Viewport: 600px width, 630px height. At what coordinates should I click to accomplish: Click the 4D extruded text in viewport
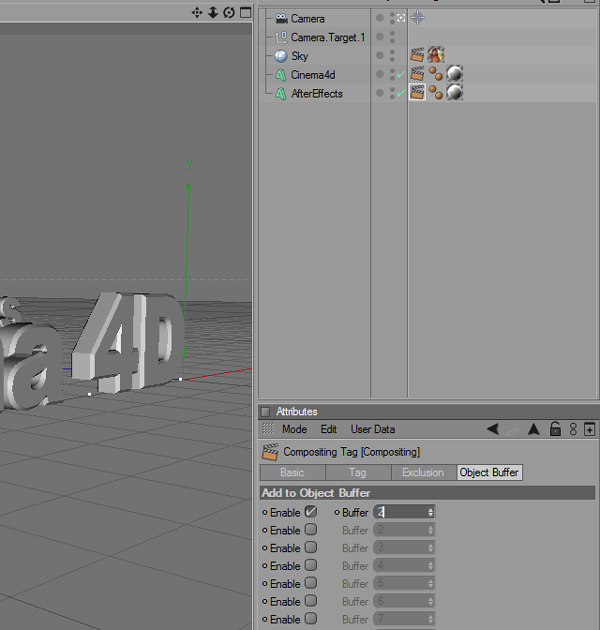coord(128,342)
